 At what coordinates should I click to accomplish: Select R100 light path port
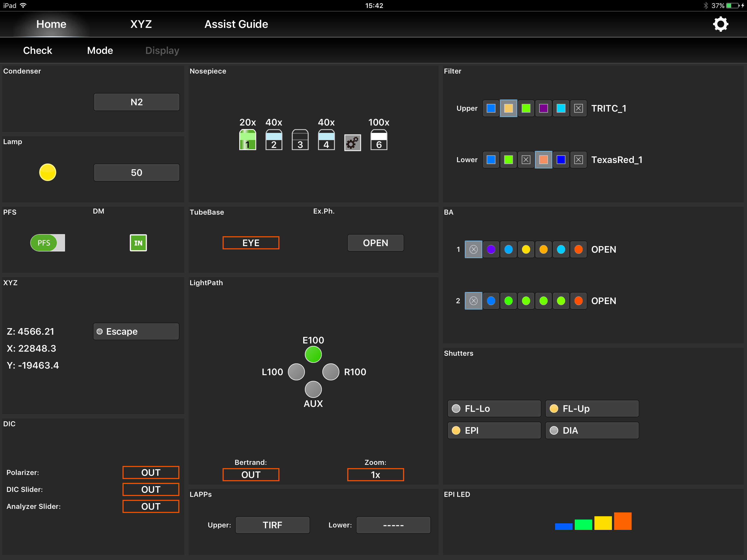tap(331, 372)
